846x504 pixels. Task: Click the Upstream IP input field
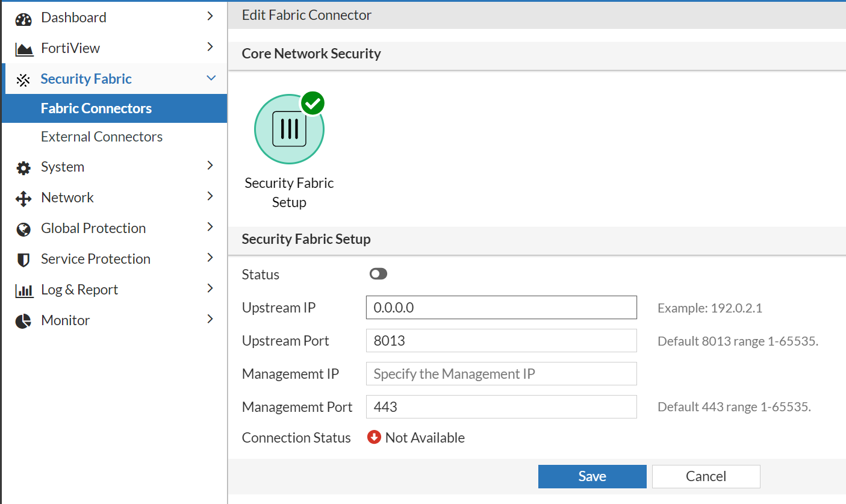(x=501, y=307)
